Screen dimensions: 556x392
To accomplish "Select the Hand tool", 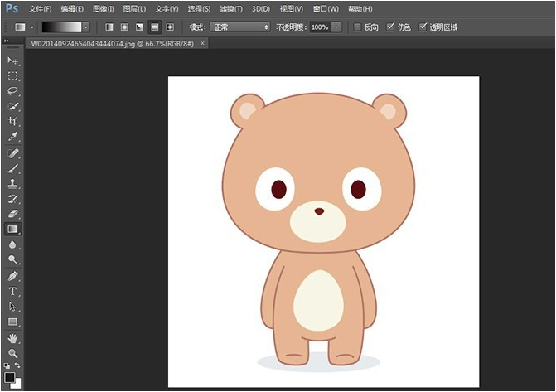I will pyautogui.click(x=12, y=338).
